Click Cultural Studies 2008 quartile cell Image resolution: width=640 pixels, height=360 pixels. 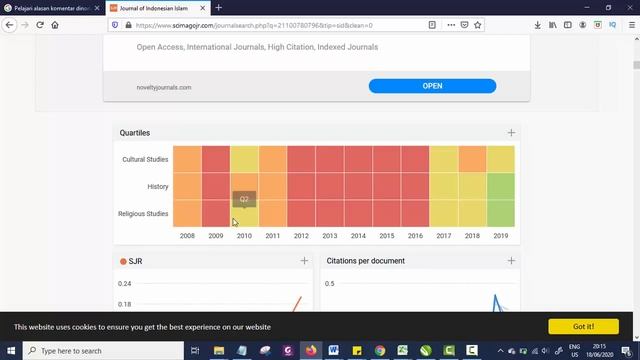coord(187,159)
